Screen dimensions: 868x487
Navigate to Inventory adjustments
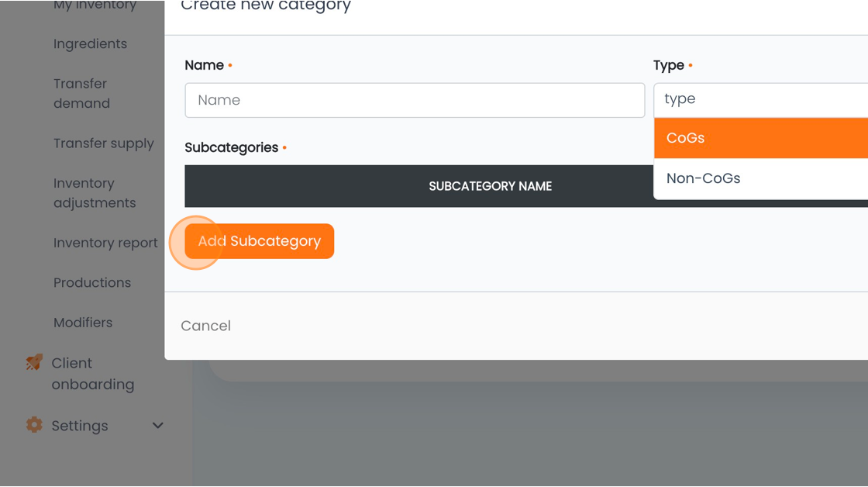coord(95,193)
